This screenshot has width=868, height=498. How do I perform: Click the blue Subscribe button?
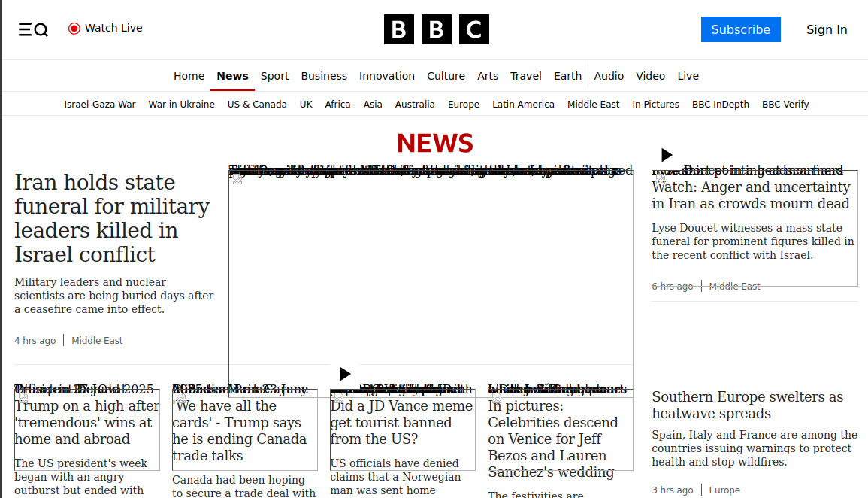coord(741,29)
